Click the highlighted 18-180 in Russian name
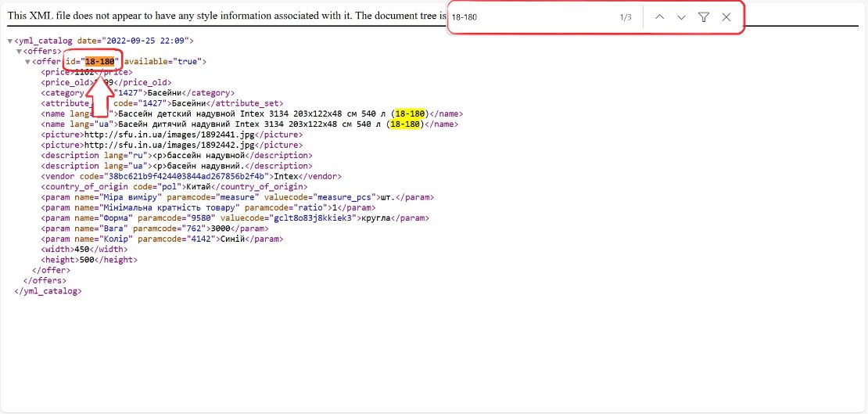The width and height of the screenshot is (868, 414). [x=411, y=113]
